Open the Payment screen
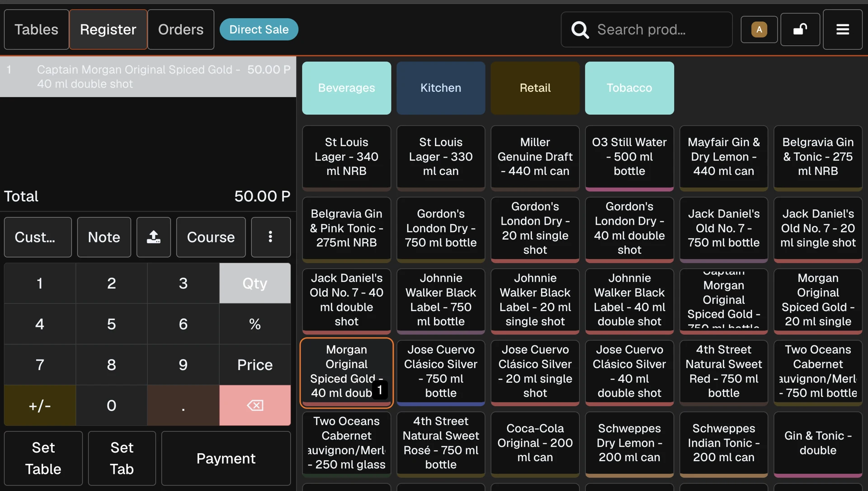 click(x=226, y=458)
